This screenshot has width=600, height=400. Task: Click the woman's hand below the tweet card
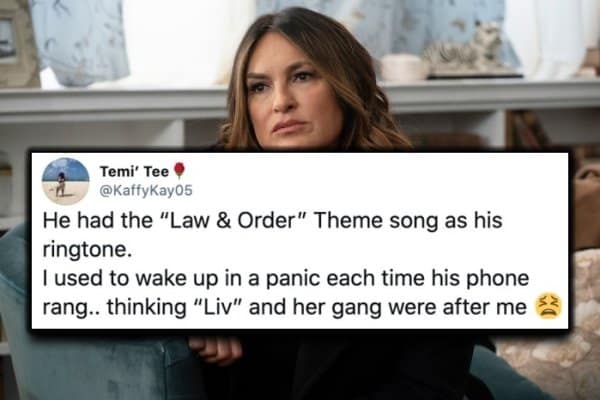point(215,347)
